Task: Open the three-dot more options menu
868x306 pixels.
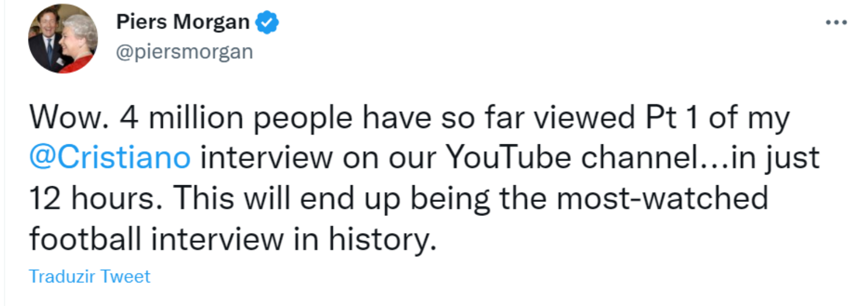Action: coord(837,23)
